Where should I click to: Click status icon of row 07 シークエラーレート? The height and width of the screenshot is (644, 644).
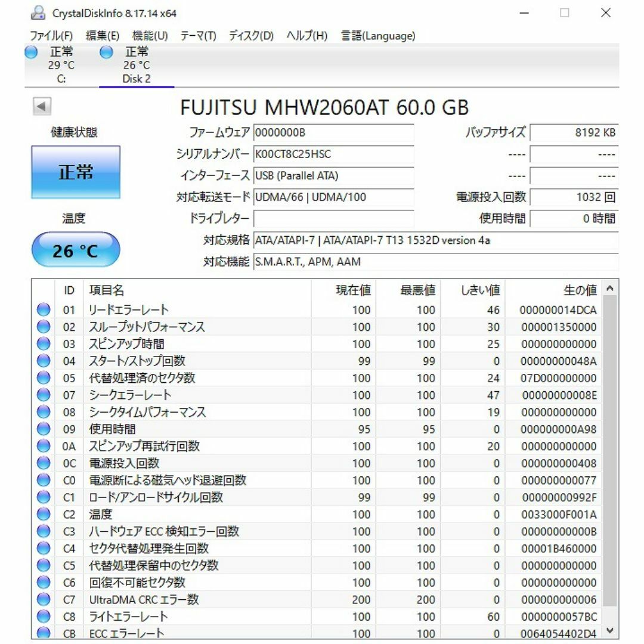tap(44, 395)
